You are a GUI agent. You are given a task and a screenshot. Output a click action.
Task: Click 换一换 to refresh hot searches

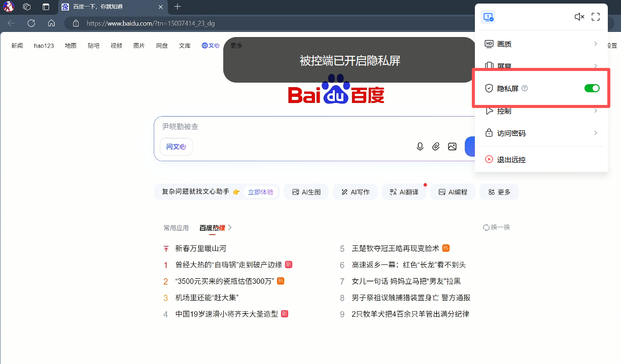[x=496, y=227]
